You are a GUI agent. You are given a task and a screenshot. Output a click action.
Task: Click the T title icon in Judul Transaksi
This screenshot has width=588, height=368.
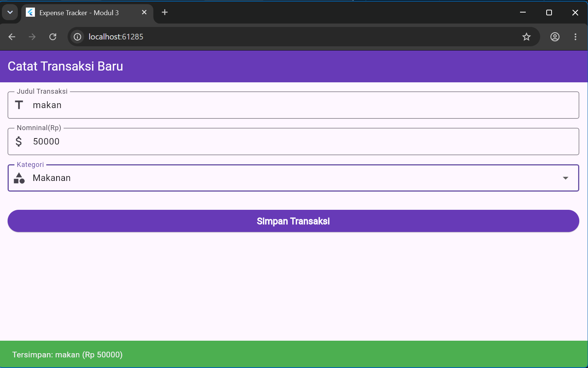coord(19,105)
